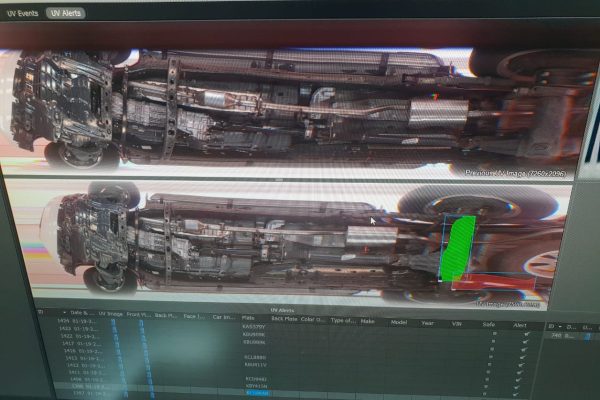Sort by the Front Vi... column header
The height and width of the screenshot is (400, 600).
click(139, 314)
